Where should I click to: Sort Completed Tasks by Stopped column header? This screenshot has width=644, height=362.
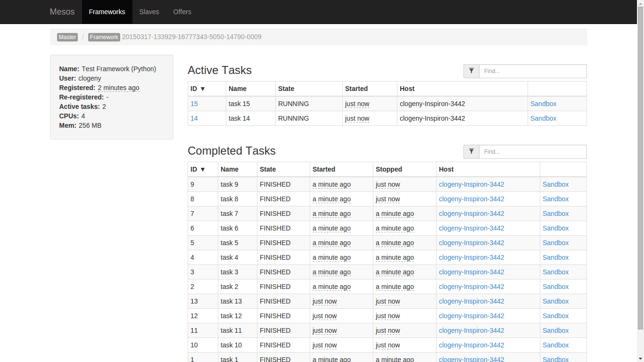click(389, 169)
